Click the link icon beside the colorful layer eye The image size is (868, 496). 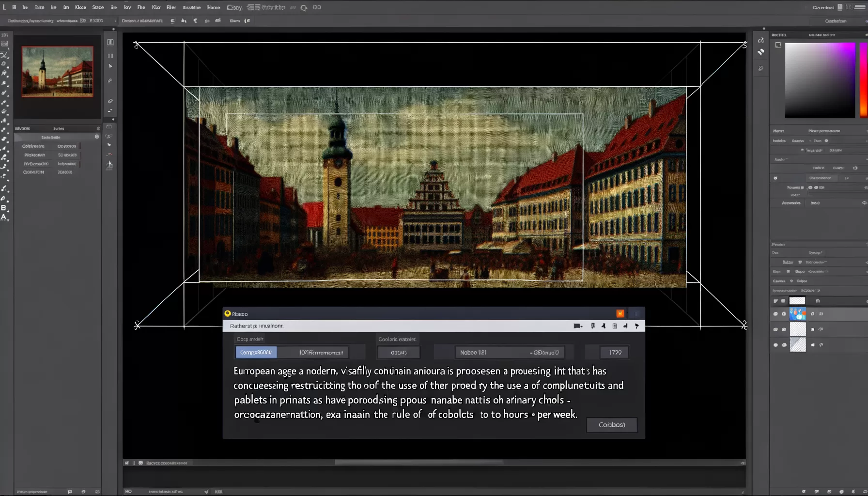pyautogui.click(x=784, y=314)
